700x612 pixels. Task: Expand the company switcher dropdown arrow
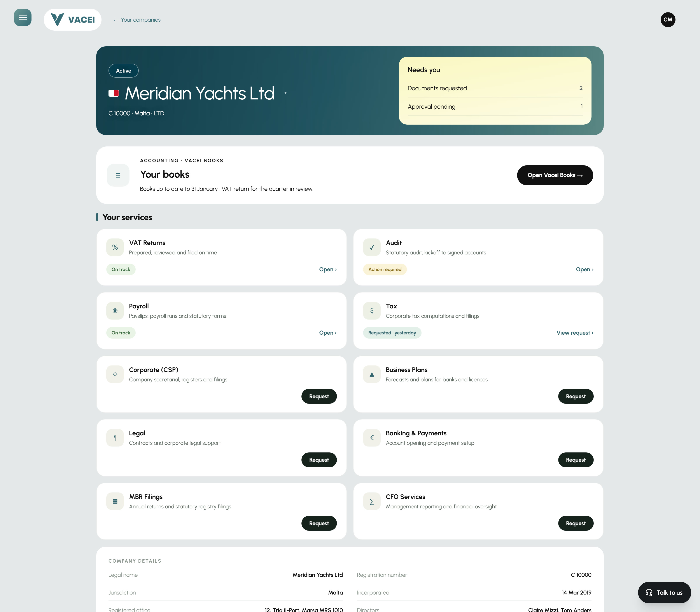coord(285,93)
